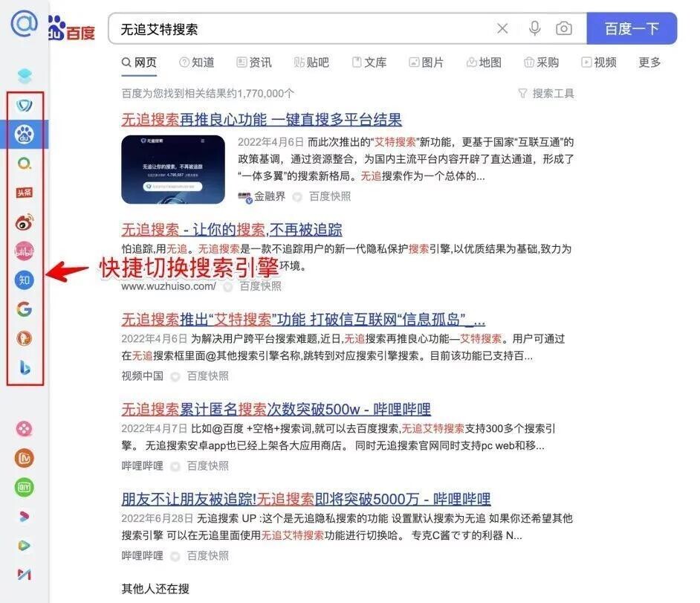Select the 360 search sidebar icon
The image size is (700, 603).
click(24, 164)
